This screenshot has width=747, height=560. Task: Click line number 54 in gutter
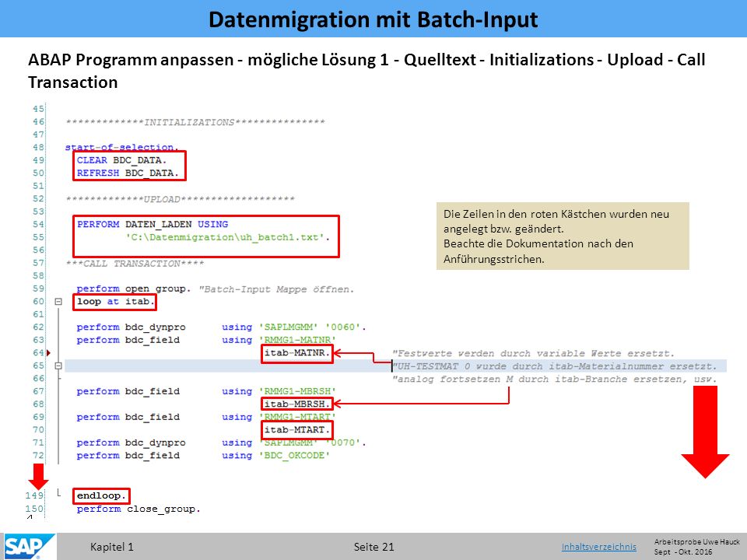click(x=38, y=224)
